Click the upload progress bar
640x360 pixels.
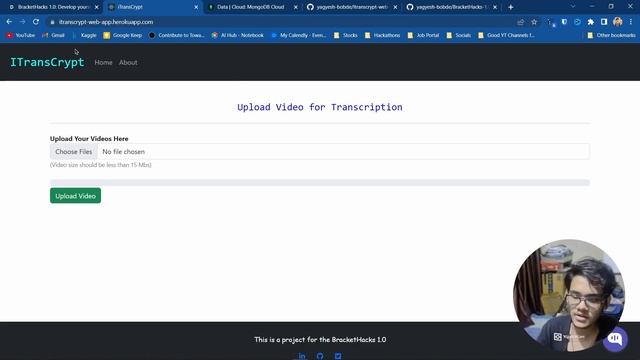click(320, 182)
